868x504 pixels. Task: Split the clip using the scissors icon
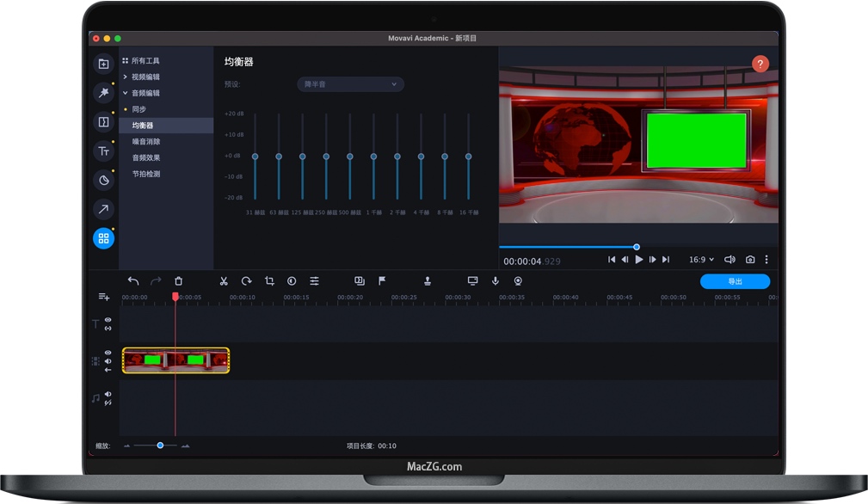pos(224,281)
